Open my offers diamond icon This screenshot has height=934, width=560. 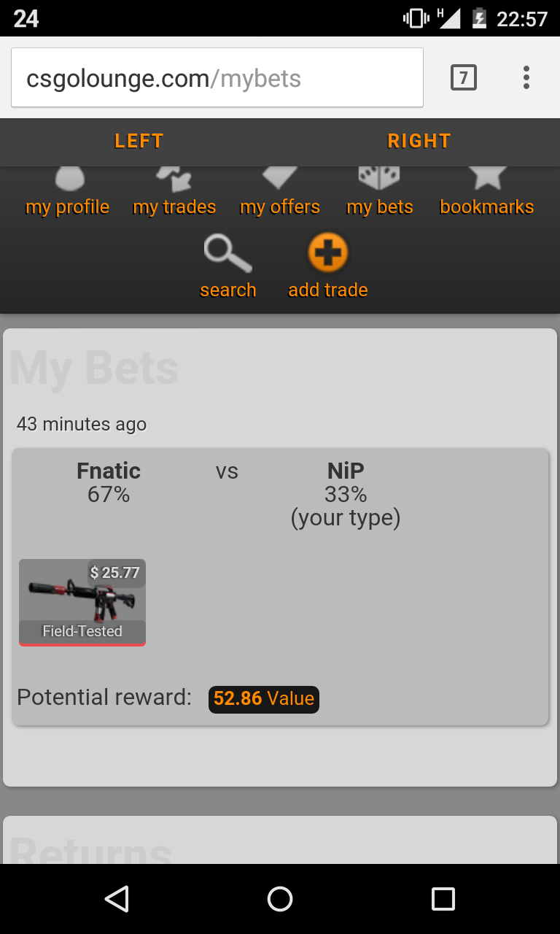280,178
